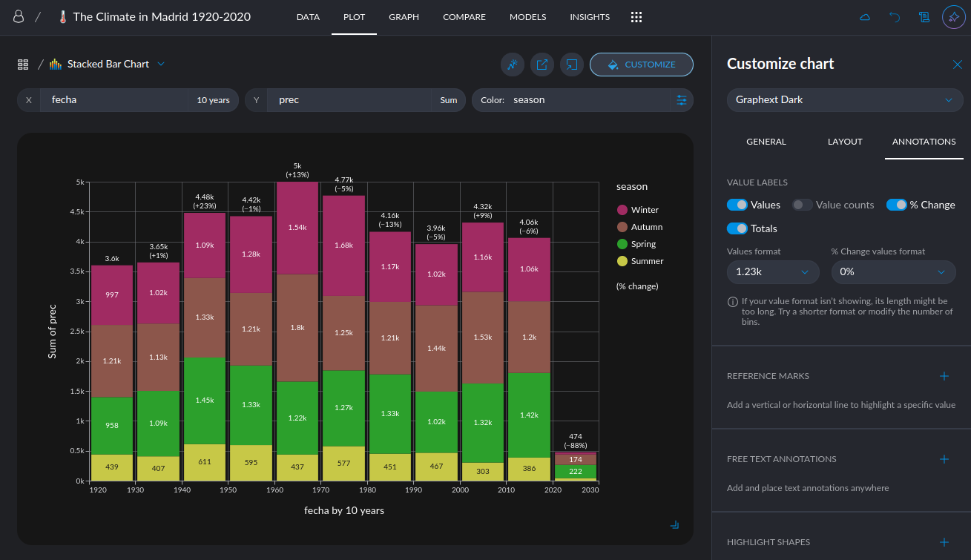This screenshot has height=560, width=971.
Task: Click the export chart external-link icon
Action: 542,65
